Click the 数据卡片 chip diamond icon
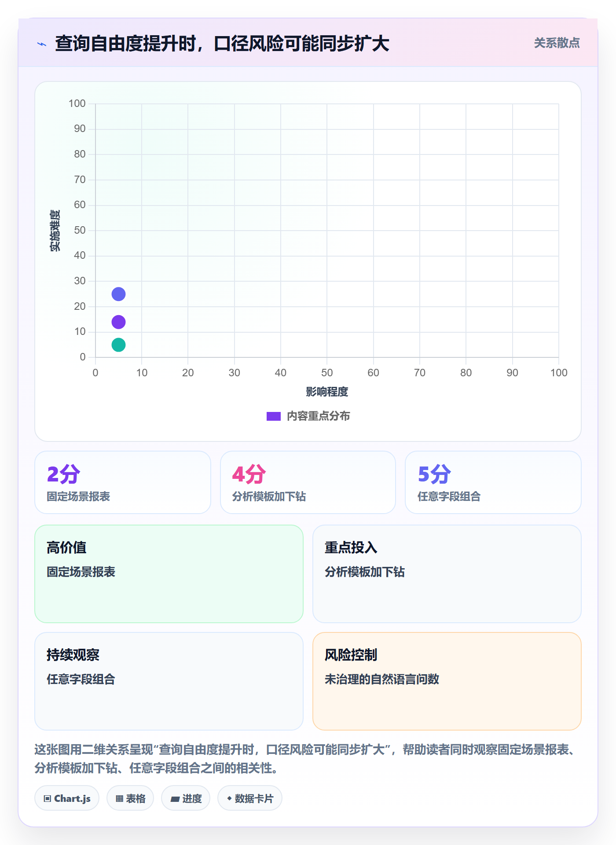 (229, 798)
